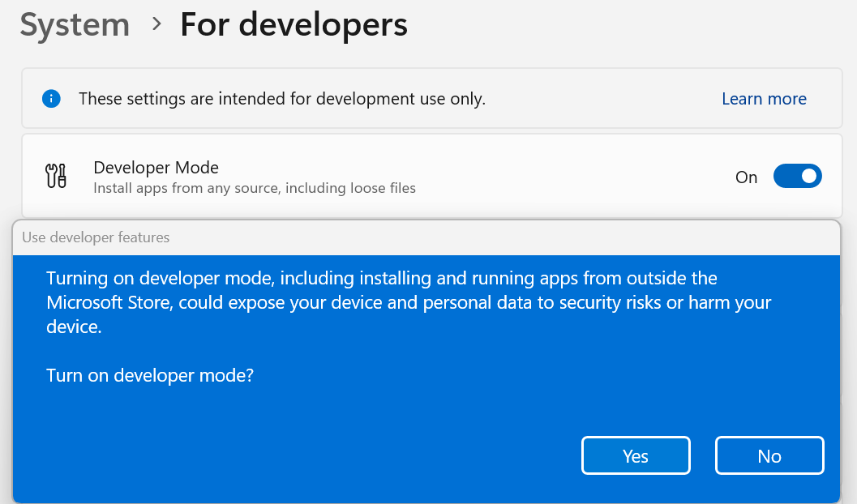The image size is (857, 504).
Task: Navigate back via the System breadcrumb
Action: (74, 25)
